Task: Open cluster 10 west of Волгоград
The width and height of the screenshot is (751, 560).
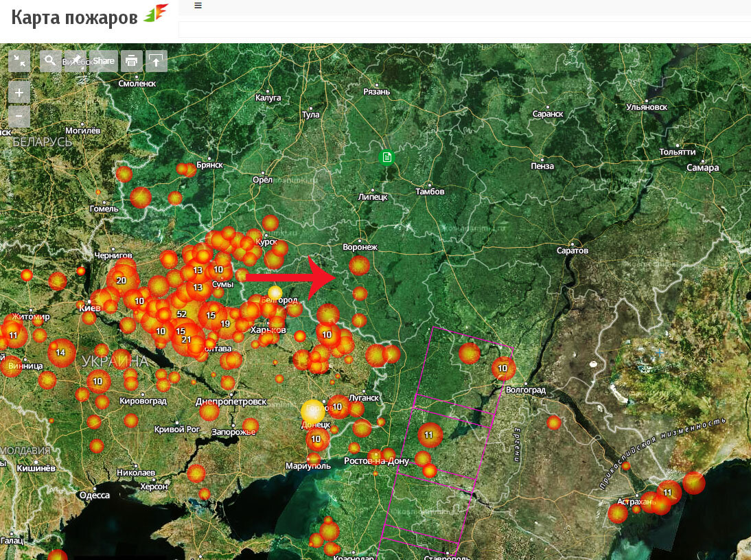Action: click(503, 369)
